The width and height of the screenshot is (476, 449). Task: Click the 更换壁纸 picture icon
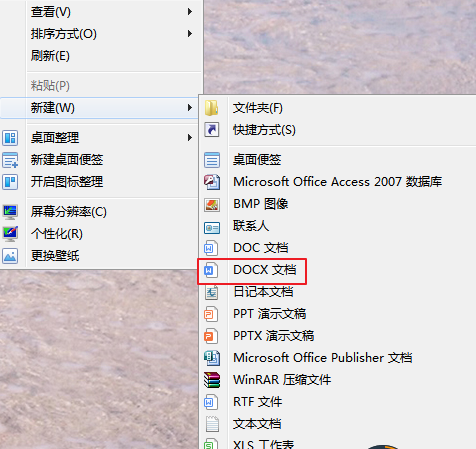(x=10, y=256)
